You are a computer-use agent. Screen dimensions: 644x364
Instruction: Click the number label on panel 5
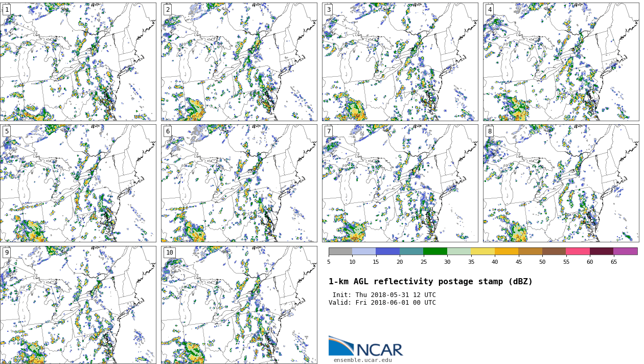click(x=6, y=131)
